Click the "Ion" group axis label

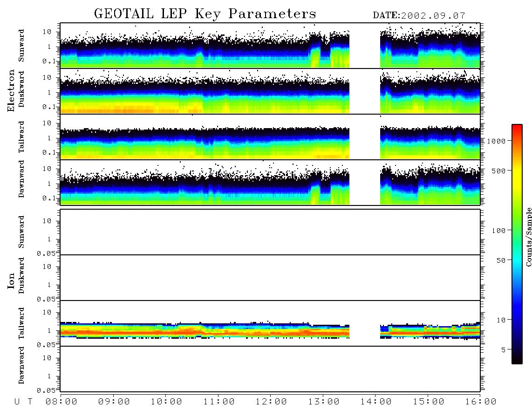pyautogui.click(x=11, y=280)
